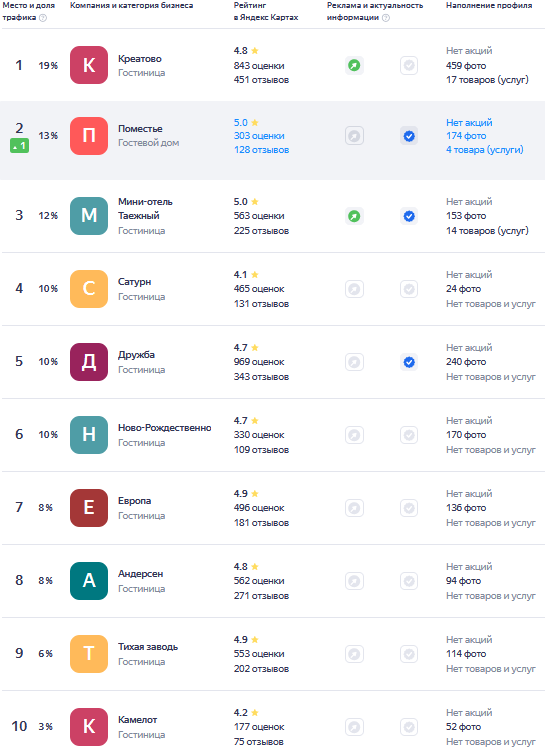Click the Наполнение профиля column header
This screenshot has height=755, width=545.
click(489, 5)
